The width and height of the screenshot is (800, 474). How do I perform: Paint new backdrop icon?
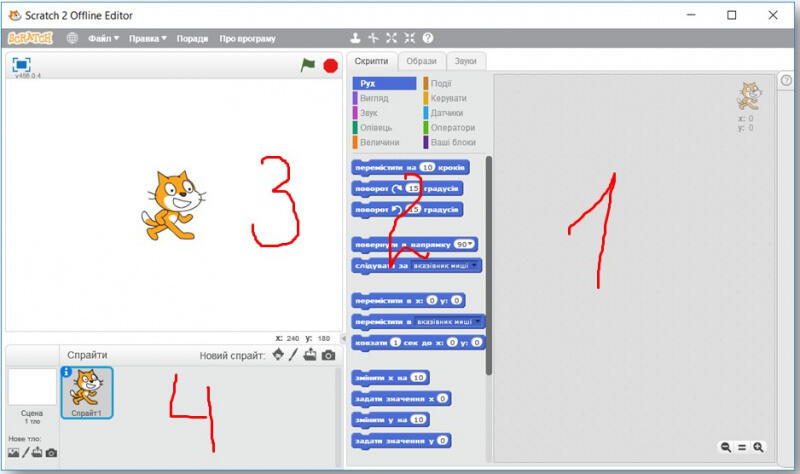click(x=26, y=452)
